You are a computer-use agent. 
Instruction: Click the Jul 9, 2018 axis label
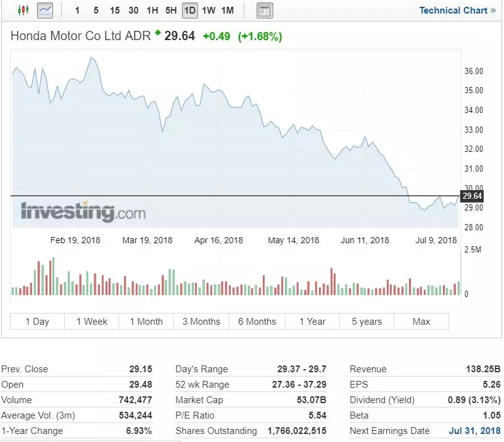click(x=436, y=240)
